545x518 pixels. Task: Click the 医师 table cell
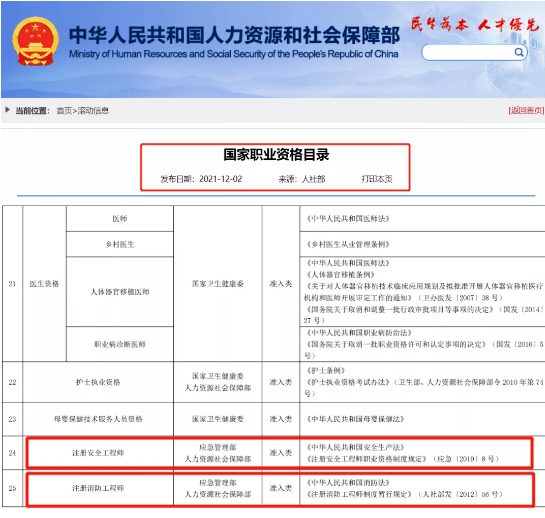(120, 219)
